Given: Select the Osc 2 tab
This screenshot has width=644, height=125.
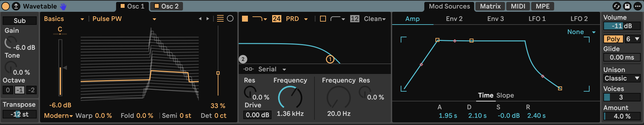Looking at the screenshot, I should tap(167, 6).
